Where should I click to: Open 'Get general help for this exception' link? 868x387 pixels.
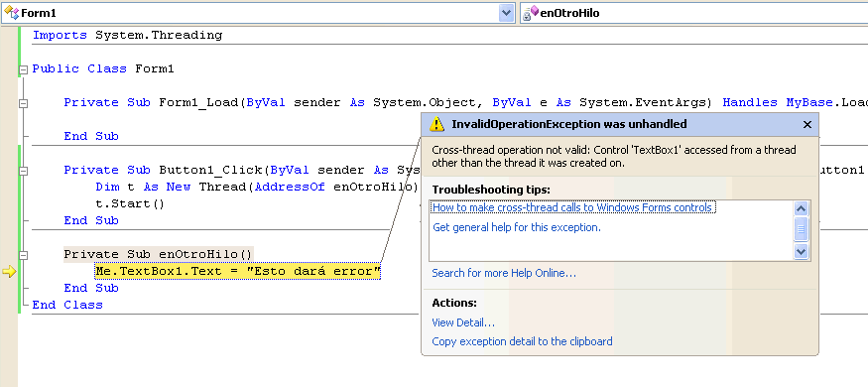(x=517, y=227)
